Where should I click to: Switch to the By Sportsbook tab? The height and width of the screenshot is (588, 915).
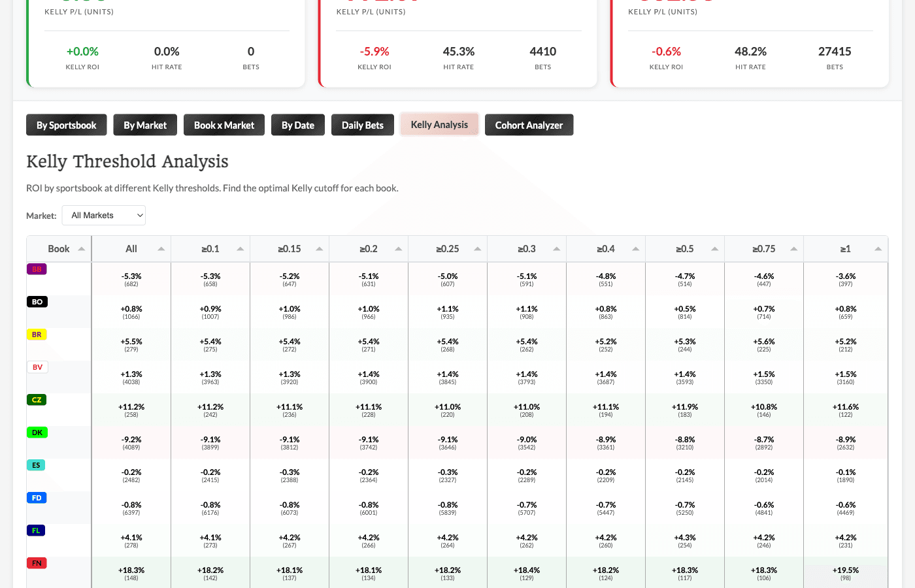click(x=66, y=124)
